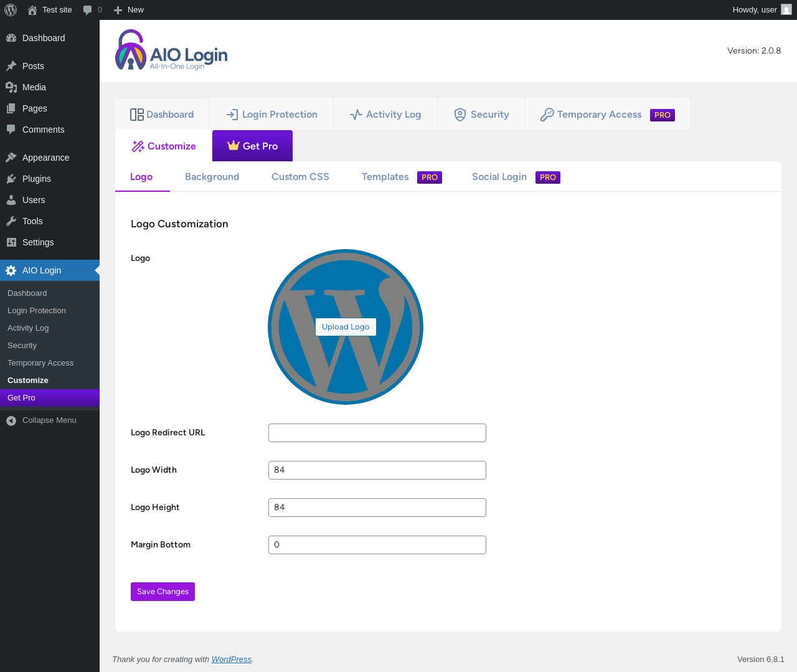Image resolution: width=797 pixels, height=672 pixels.
Task: Click the Settings sliders icon in sidebar
Action: tap(11, 242)
